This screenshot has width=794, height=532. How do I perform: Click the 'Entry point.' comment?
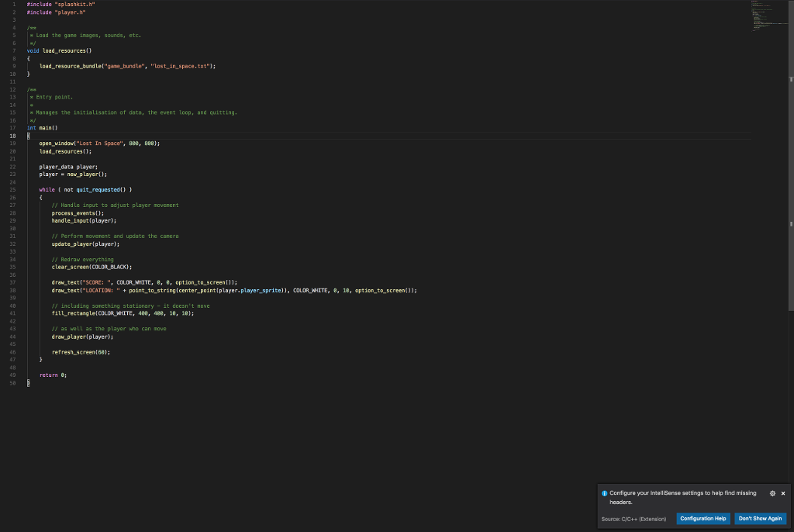pos(51,97)
